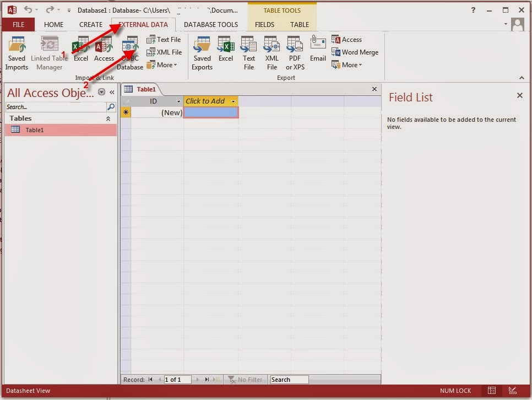Open the ID column sort and filter dropdown
The width and height of the screenshot is (532, 400).
pos(178,101)
